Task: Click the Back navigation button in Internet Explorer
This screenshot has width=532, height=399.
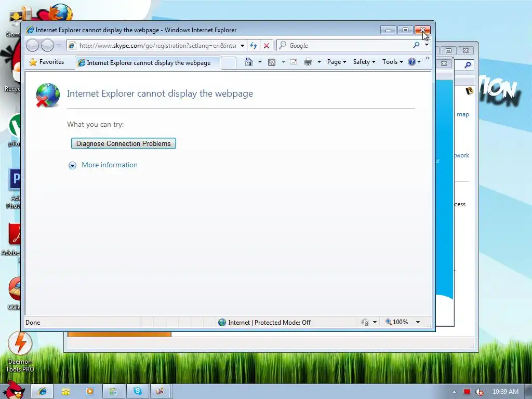Action: [33, 46]
